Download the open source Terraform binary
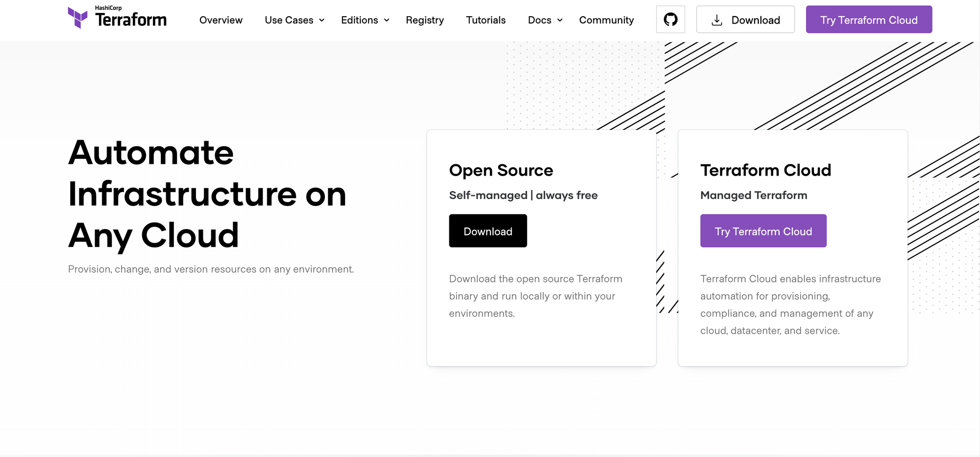 click(488, 230)
